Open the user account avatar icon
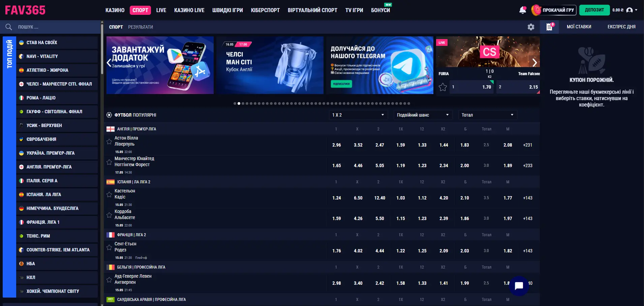 pos(629,10)
